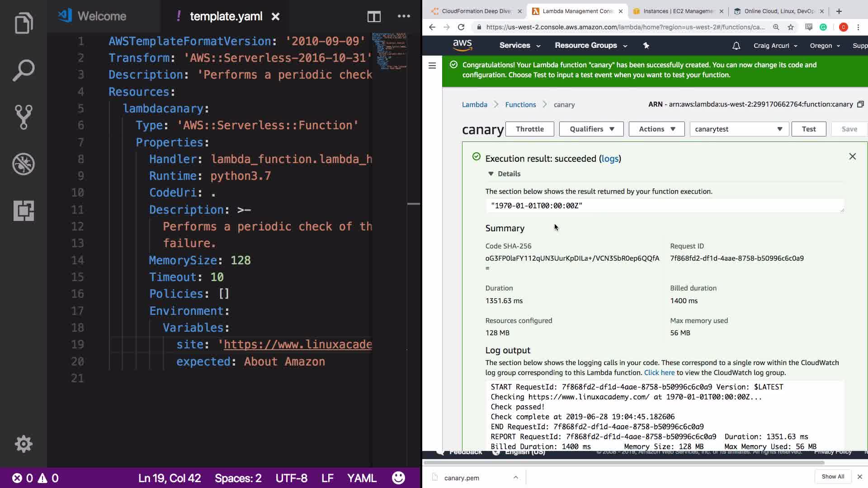This screenshot has height=488, width=868.
Task: Open the execution result logs link
Action: coord(609,159)
